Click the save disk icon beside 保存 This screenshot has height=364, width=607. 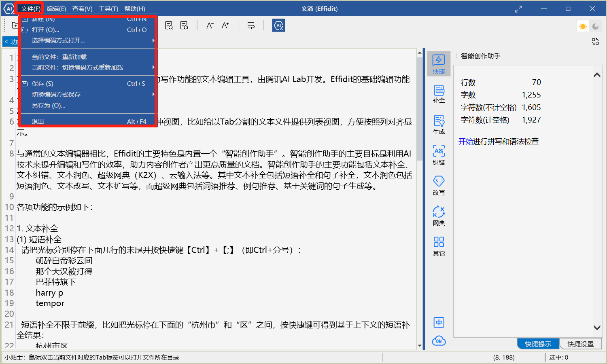tap(25, 84)
